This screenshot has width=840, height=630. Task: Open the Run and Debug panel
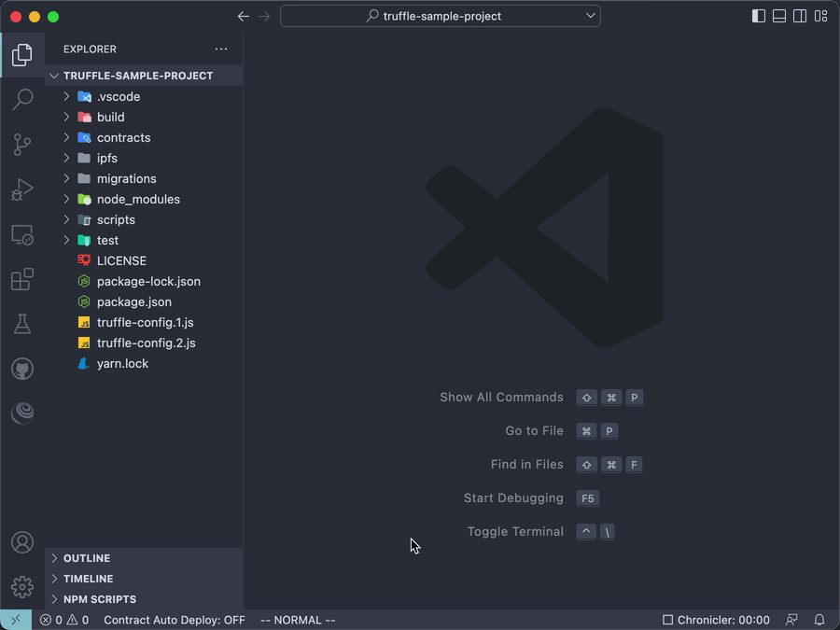click(x=22, y=189)
